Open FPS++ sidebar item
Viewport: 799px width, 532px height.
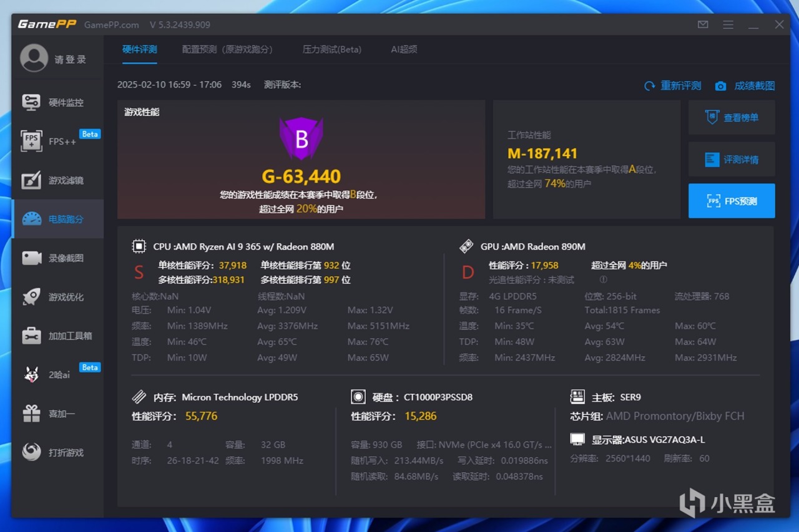point(57,142)
